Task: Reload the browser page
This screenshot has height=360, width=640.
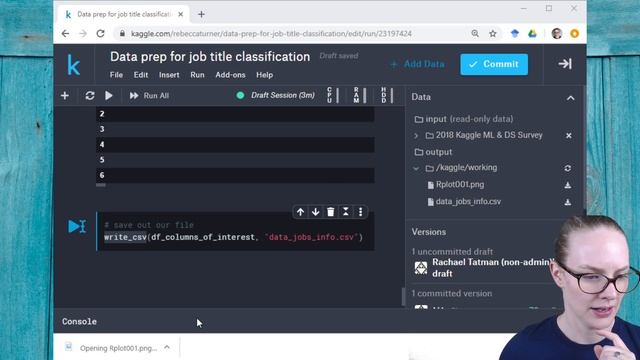Action: pyautogui.click(x=100, y=33)
